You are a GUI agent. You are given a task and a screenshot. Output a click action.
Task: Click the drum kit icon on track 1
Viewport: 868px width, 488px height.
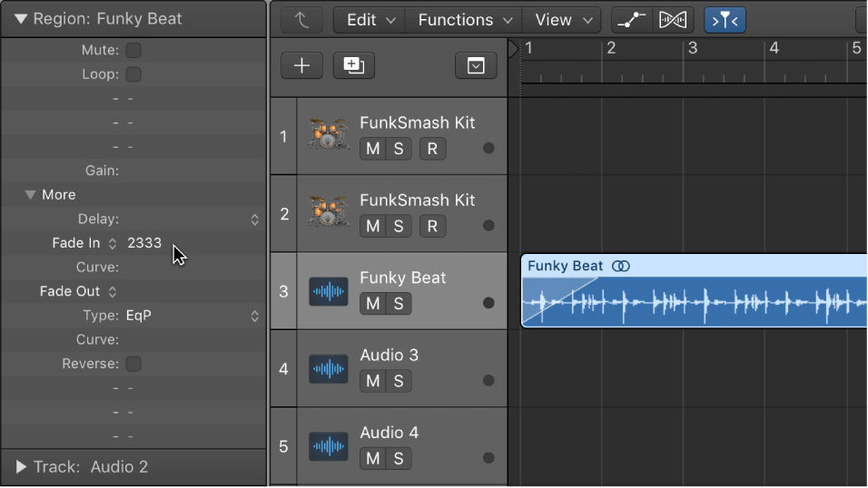(x=328, y=136)
